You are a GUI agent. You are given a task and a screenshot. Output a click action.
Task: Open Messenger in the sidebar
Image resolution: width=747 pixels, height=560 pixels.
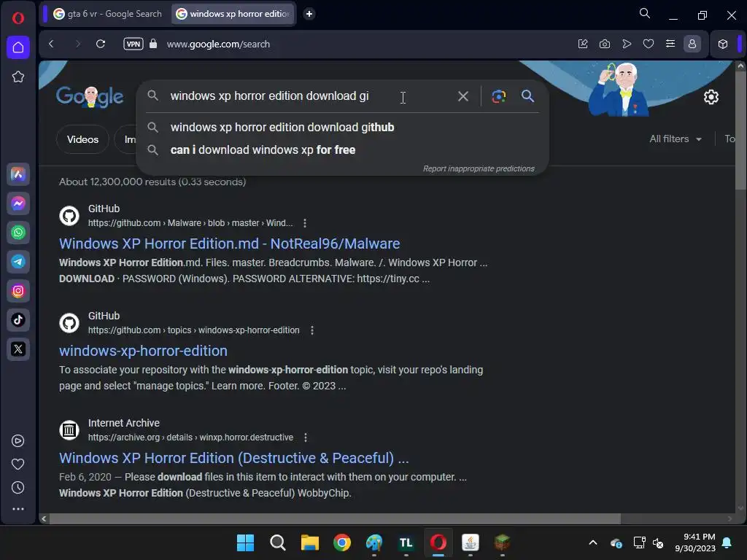point(18,204)
